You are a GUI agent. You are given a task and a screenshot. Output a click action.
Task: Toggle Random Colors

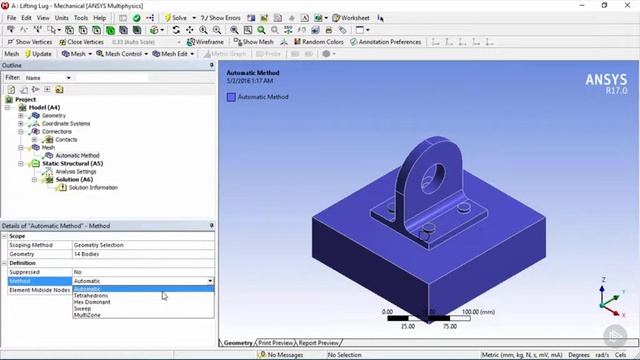(x=319, y=42)
